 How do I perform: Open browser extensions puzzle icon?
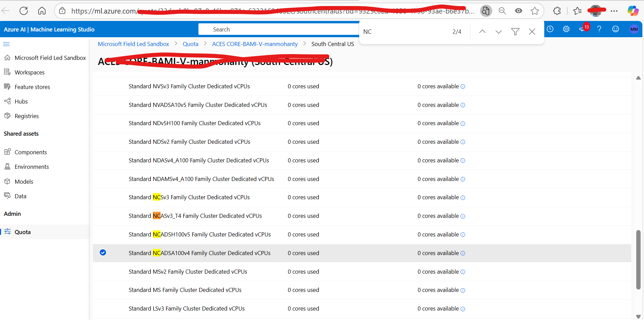[557, 11]
